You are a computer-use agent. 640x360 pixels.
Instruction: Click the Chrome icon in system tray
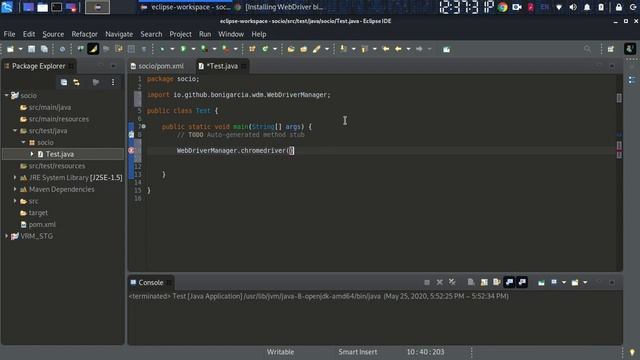click(503, 7)
